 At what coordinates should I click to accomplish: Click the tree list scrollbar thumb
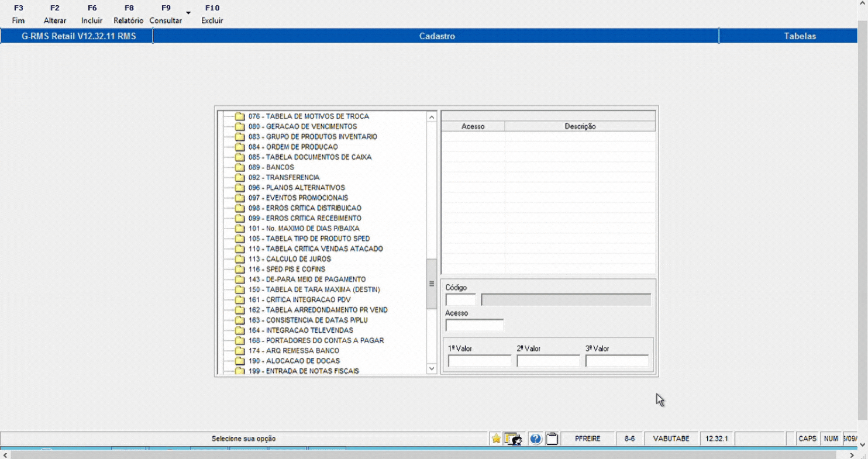(x=432, y=284)
